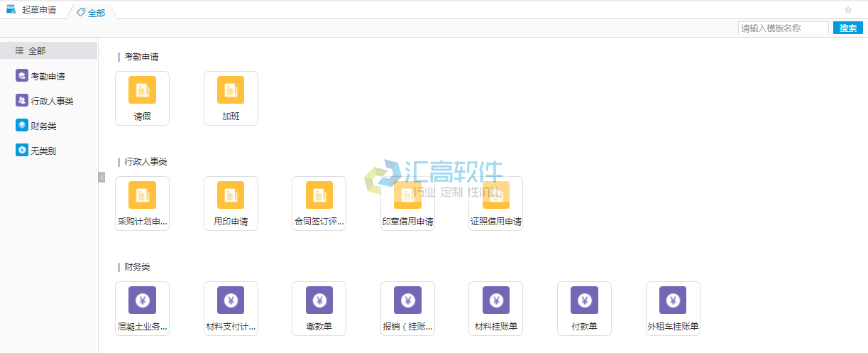The height and width of the screenshot is (353, 868).
Task: Open the 外租车挂账单 template
Action: pos(673,308)
